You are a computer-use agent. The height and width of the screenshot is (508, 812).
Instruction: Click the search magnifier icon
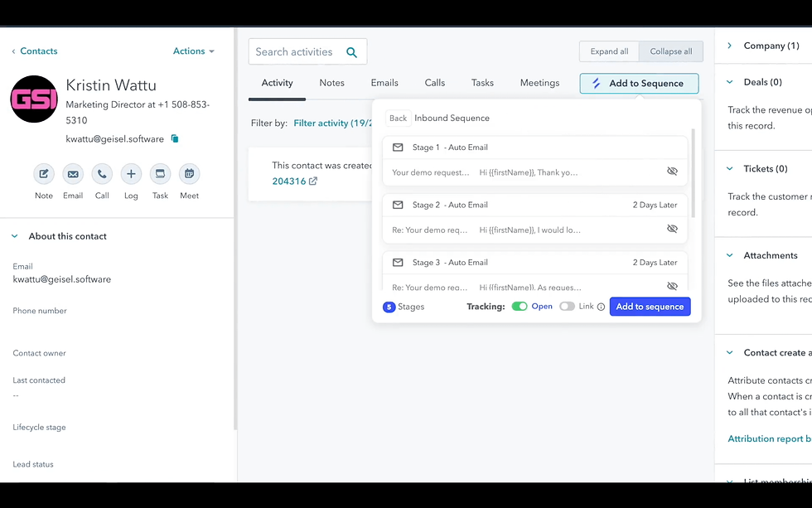click(x=351, y=52)
